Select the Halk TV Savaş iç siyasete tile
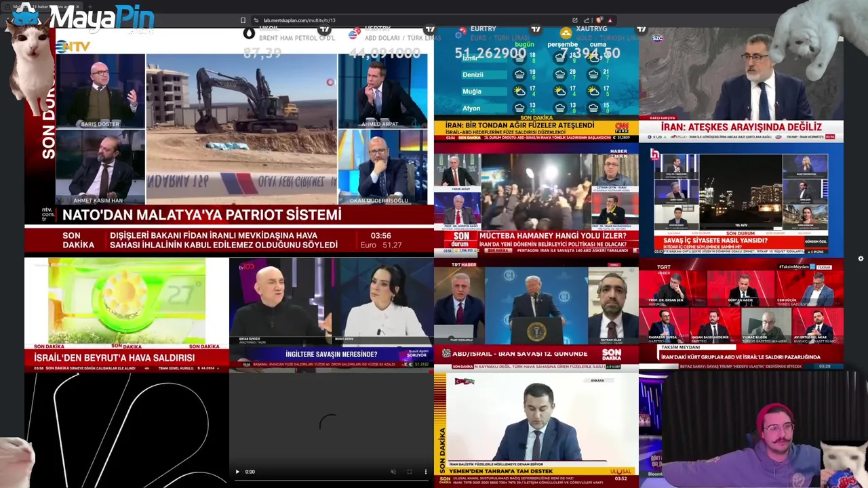This screenshot has width=868, height=488. (x=741, y=199)
